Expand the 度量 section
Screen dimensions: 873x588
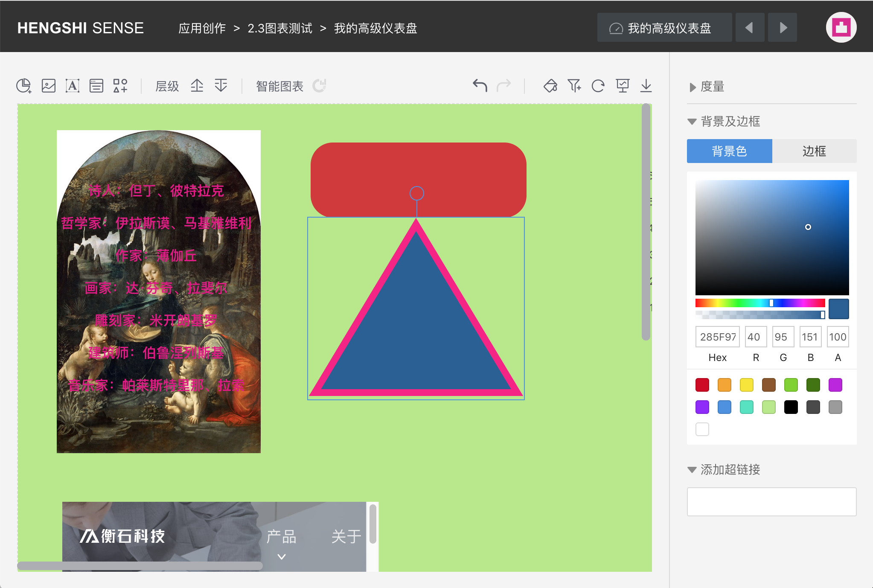coord(707,87)
